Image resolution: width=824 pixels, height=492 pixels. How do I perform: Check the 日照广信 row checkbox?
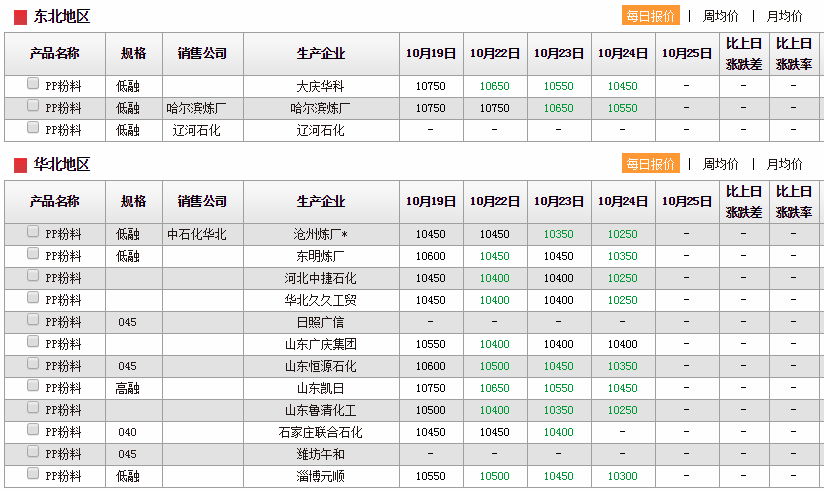tap(33, 320)
